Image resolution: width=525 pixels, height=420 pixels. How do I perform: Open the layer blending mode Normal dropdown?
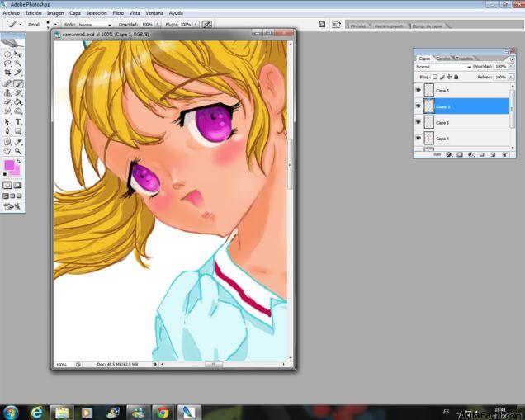[x=443, y=67]
